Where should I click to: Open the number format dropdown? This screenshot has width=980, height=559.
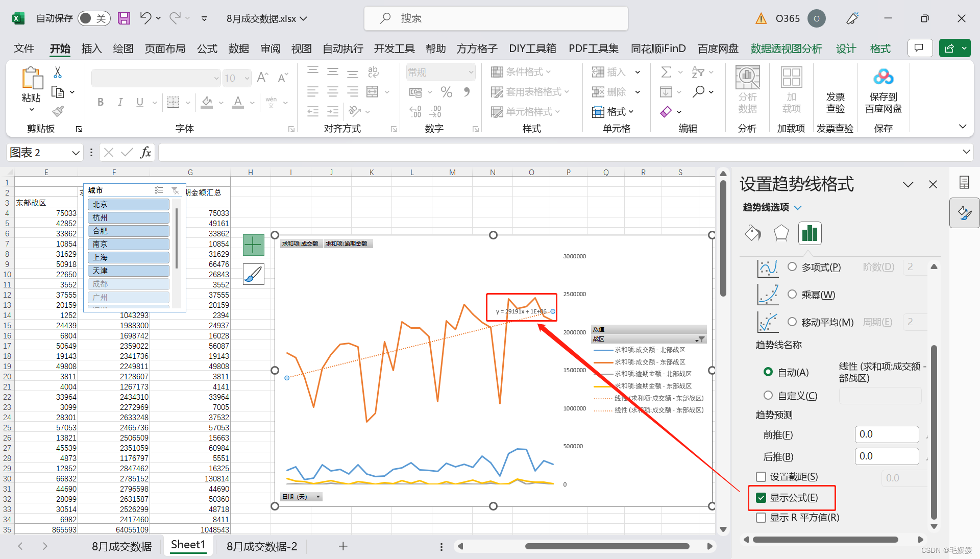click(471, 72)
